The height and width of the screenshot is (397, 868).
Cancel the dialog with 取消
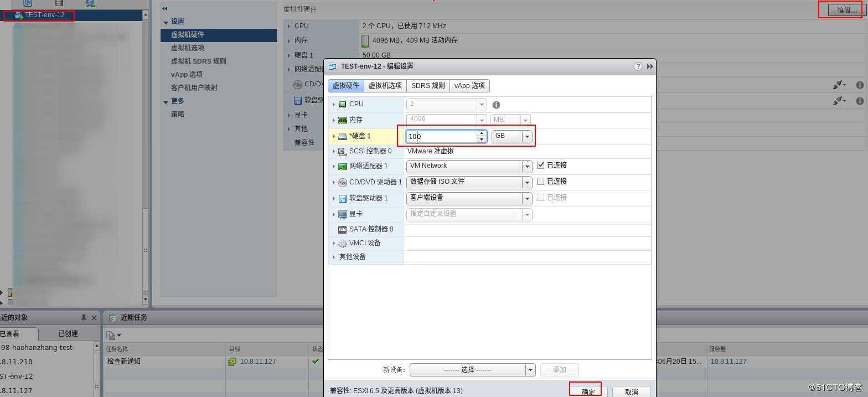631,391
